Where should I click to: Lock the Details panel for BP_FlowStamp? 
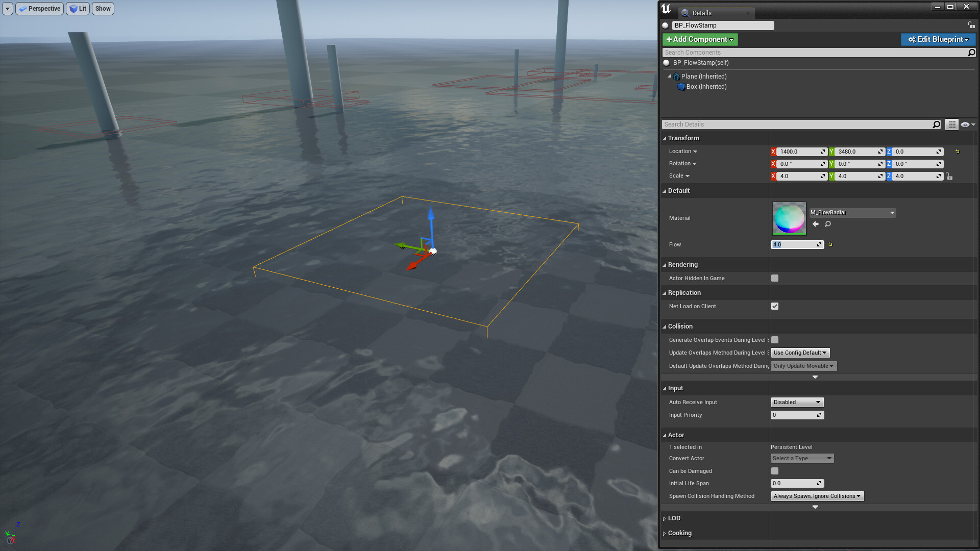(x=971, y=25)
